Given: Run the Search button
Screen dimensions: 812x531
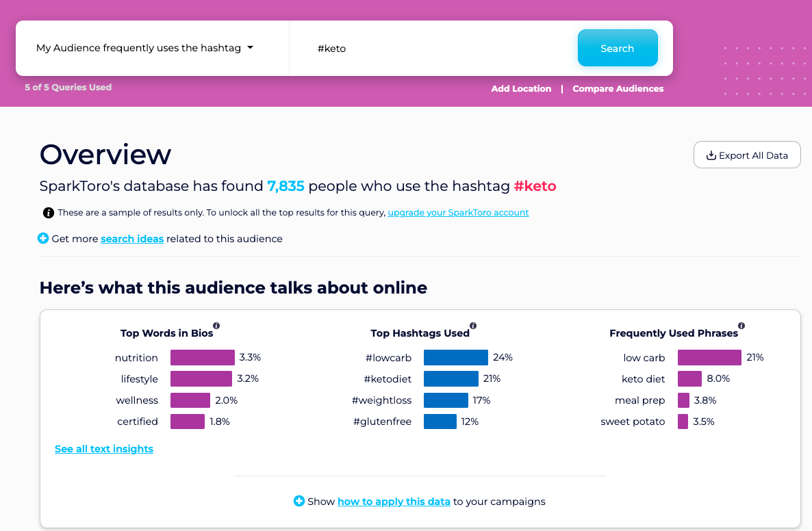Looking at the screenshot, I should click(x=618, y=48).
